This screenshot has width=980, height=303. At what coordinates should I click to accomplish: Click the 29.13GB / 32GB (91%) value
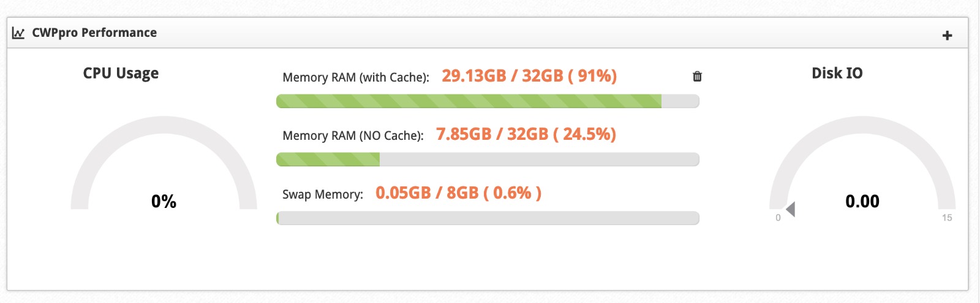(529, 76)
